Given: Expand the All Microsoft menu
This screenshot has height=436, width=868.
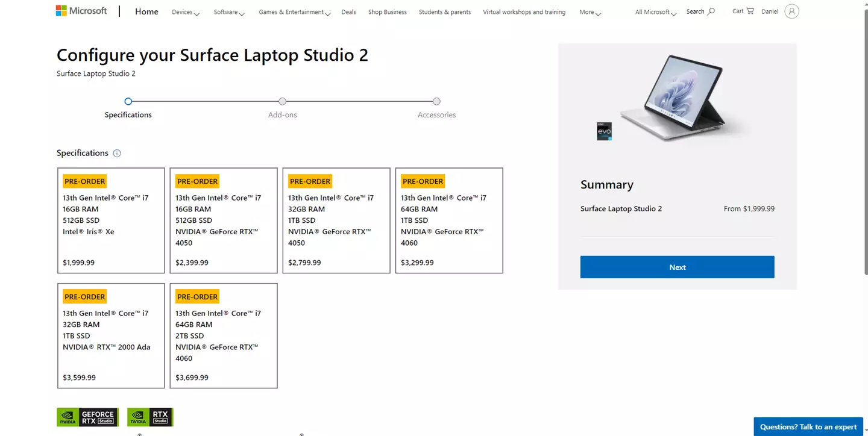Looking at the screenshot, I should (656, 12).
